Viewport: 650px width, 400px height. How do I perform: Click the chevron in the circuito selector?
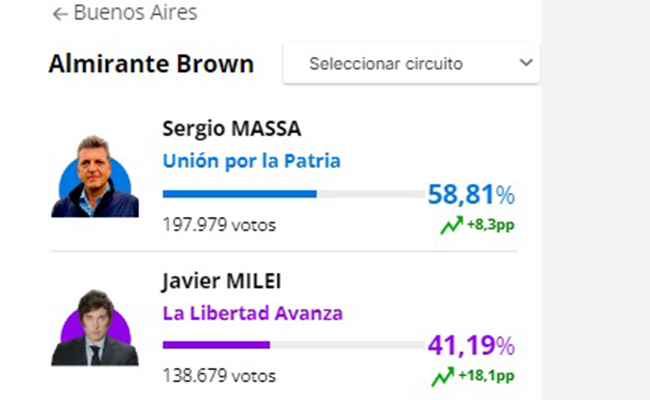tap(526, 63)
